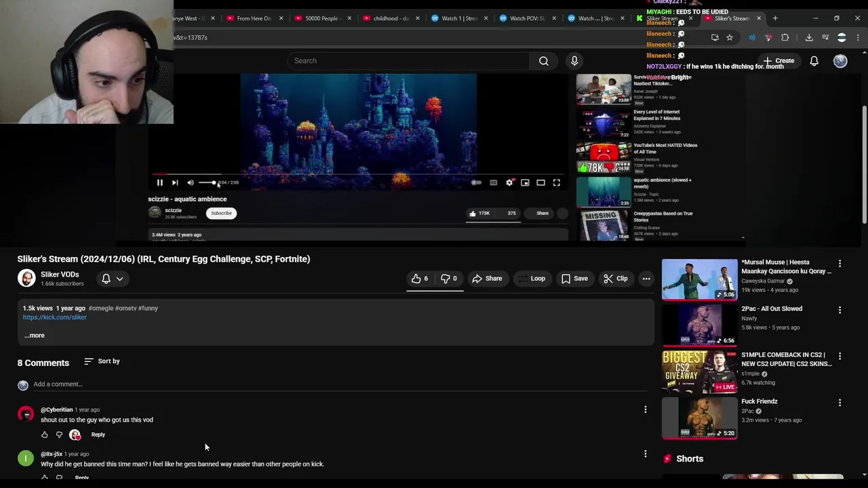This screenshot has width=868, height=488.
Task: Open Mursal Mauwe video thumbnail
Action: [x=699, y=279]
